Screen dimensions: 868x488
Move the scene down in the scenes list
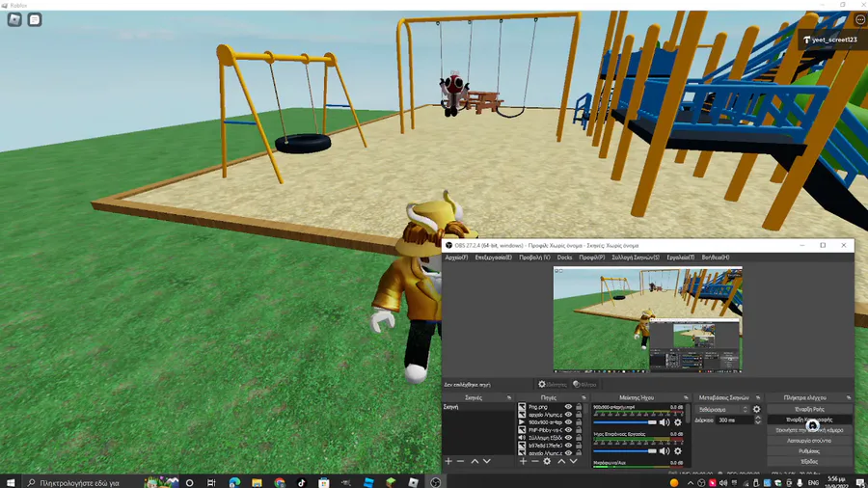[x=487, y=461]
